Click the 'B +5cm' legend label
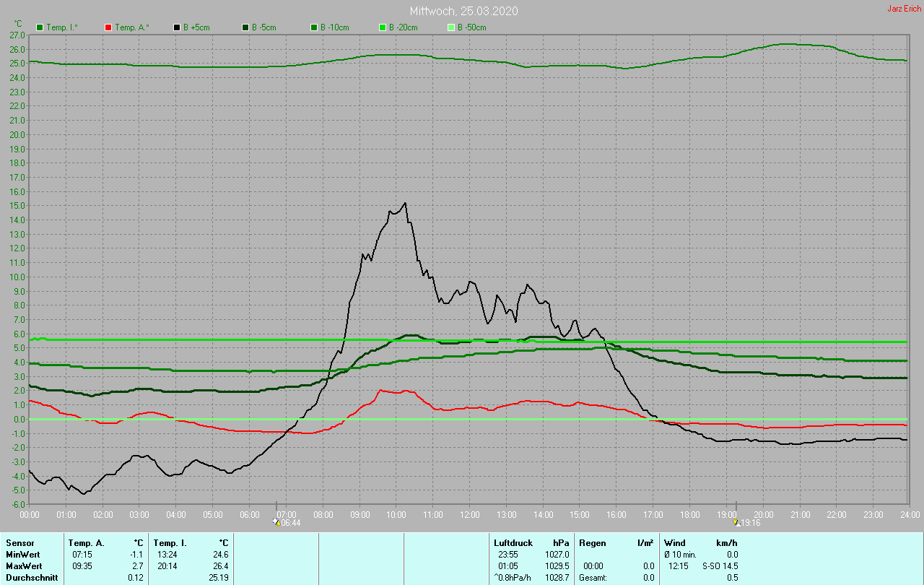 click(x=197, y=27)
